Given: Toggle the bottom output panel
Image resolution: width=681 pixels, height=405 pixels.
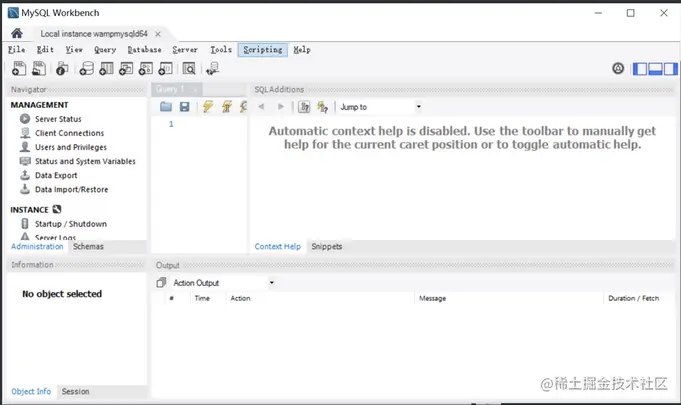Looking at the screenshot, I should (655, 69).
